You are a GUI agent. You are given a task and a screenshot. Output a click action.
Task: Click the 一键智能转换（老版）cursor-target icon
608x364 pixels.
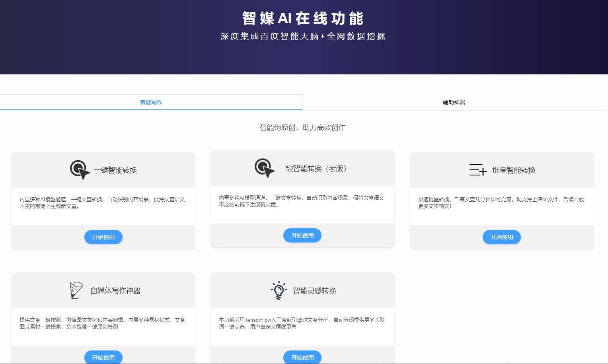(264, 168)
